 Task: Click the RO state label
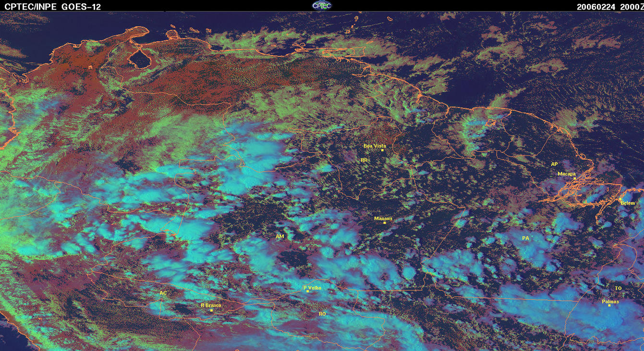[322, 313]
